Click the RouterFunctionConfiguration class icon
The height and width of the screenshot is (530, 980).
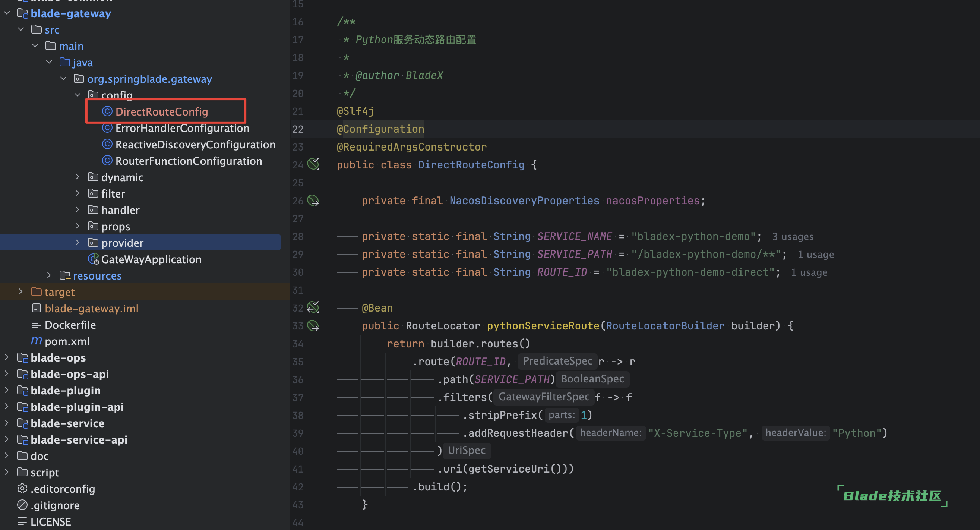(107, 161)
